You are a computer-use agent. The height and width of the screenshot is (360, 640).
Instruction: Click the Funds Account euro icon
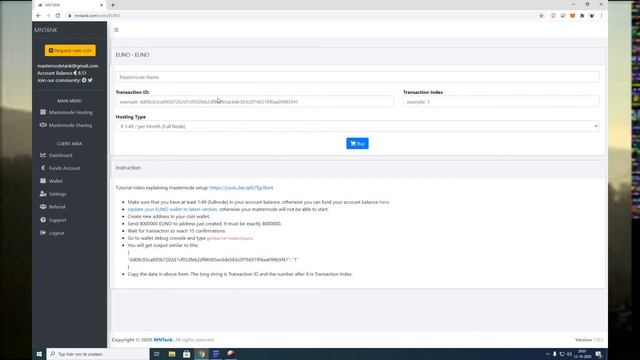[43, 168]
